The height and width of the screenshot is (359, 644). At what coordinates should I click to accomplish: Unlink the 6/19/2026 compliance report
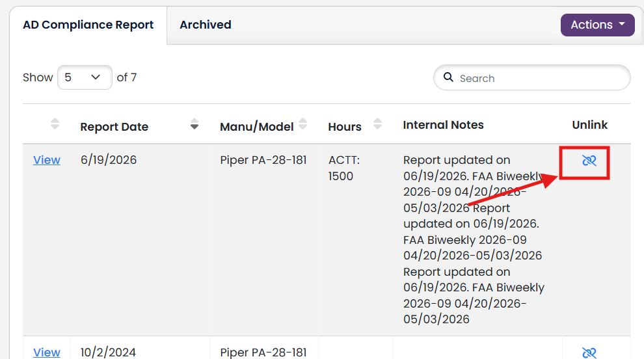tap(589, 160)
